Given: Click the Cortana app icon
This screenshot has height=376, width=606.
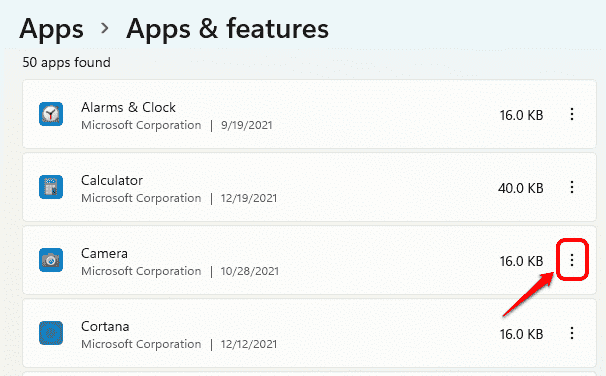Looking at the screenshot, I should [x=51, y=333].
